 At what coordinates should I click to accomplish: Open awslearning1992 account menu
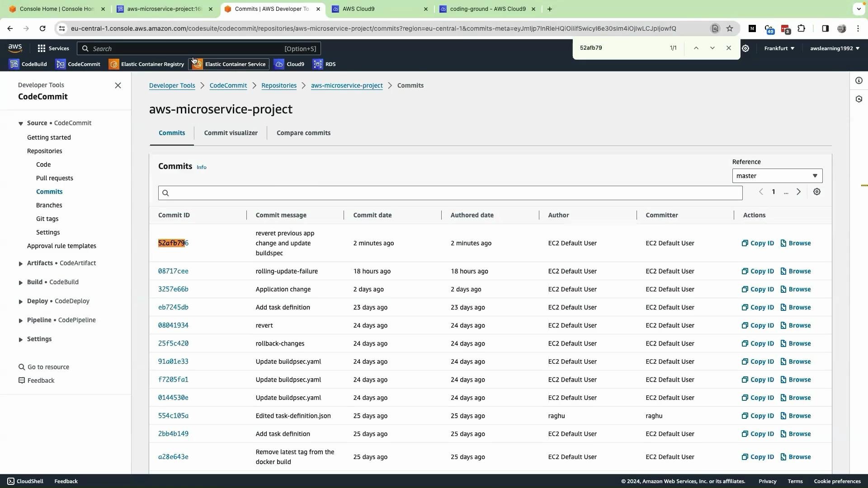(x=835, y=48)
